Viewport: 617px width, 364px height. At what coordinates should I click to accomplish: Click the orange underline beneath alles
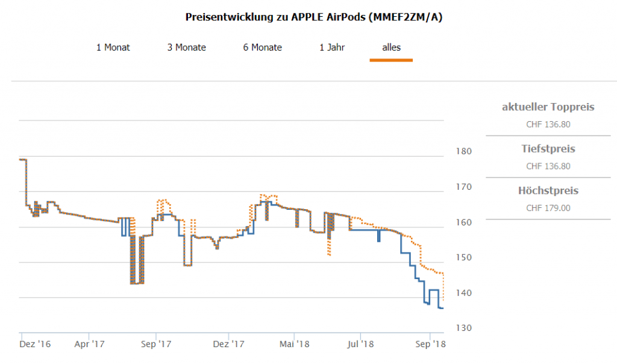pyautogui.click(x=391, y=60)
